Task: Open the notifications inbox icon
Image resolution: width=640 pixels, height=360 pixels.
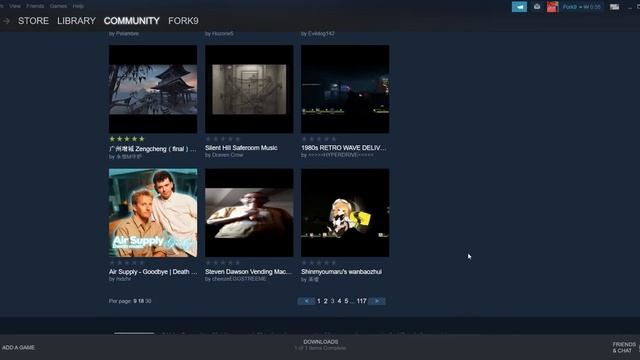Action: 537,7
